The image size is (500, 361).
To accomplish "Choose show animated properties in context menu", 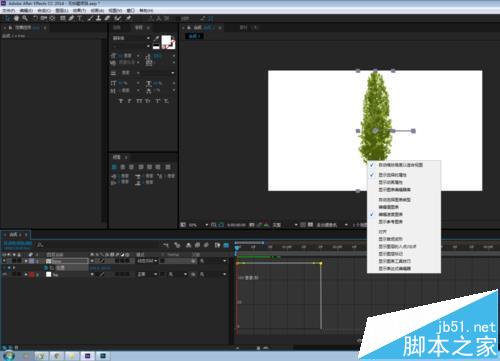I will [x=404, y=182].
